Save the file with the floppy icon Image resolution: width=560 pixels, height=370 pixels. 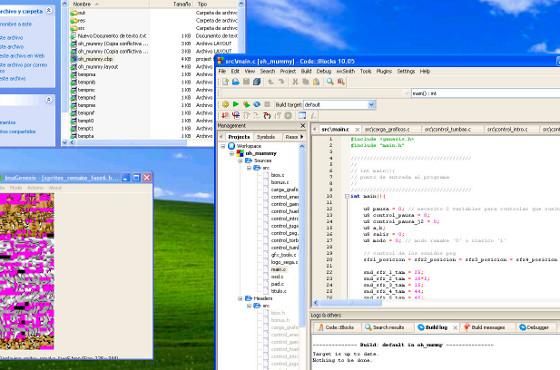tap(246, 82)
